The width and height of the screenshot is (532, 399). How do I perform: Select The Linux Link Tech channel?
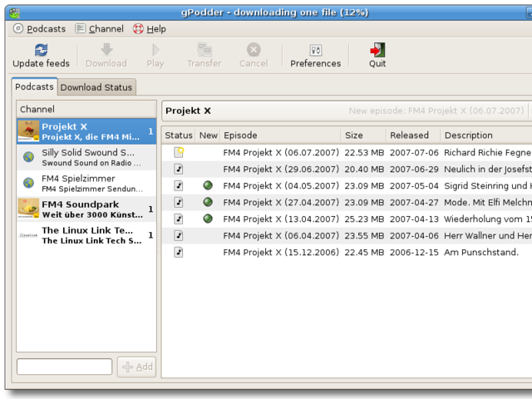[86, 235]
